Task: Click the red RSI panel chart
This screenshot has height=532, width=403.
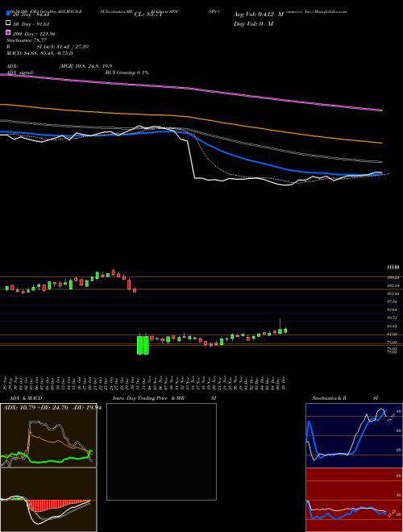Action: pos(354,500)
